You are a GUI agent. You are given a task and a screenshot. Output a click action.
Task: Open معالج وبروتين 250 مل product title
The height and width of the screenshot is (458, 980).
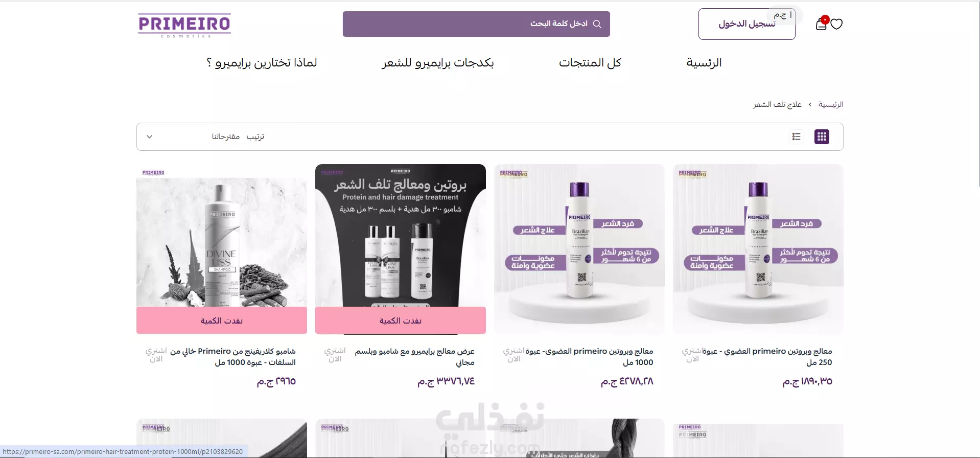(x=767, y=357)
